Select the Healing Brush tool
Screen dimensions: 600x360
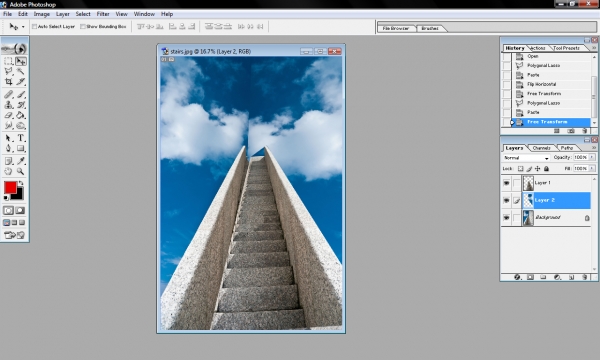(x=8, y=94)
